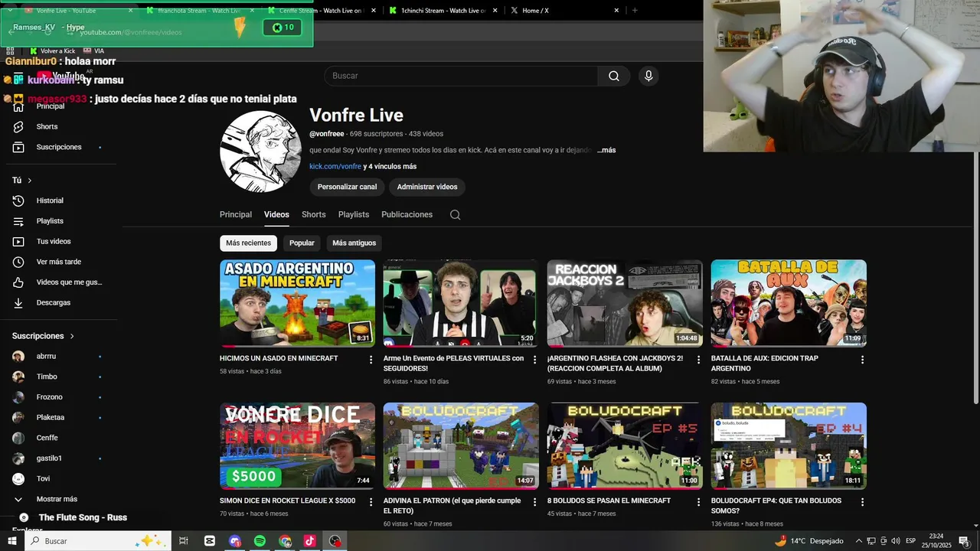980x551 pixels.
Task: Open ASADO ARGENTINO EN MINECRAFT thumbnail
Action: coord(297,303)
